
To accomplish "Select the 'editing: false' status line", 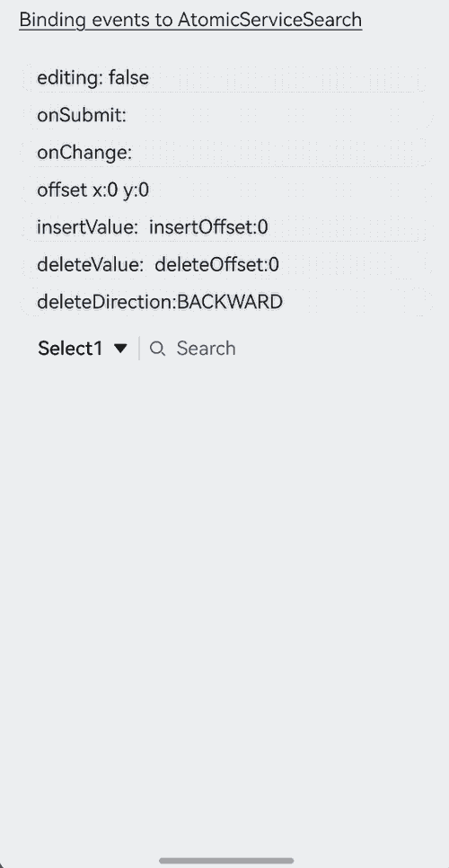I will (x=92, y=78).
